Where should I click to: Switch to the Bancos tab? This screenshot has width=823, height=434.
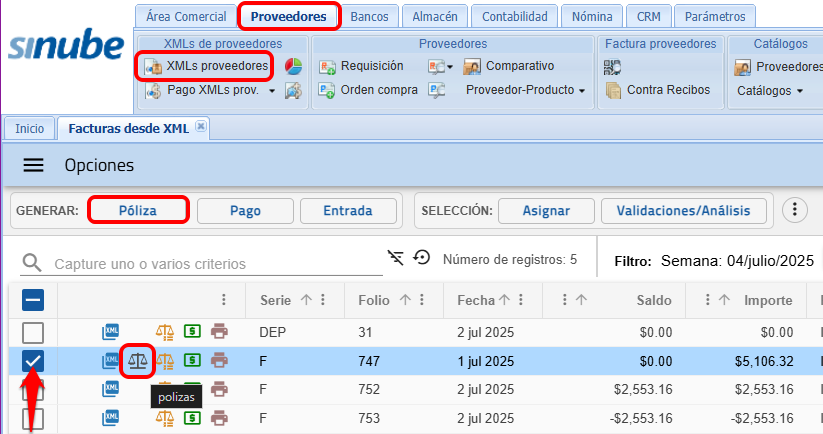coord(370,17)
